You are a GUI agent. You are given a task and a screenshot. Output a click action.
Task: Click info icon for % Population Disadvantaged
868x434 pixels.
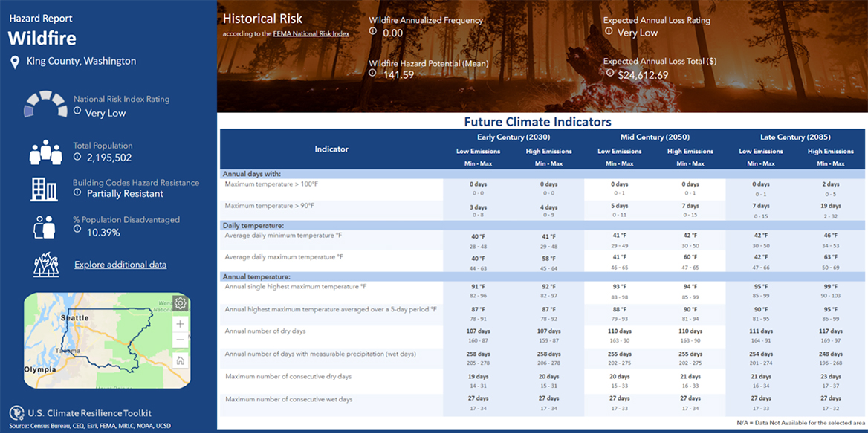pos(77,230)
